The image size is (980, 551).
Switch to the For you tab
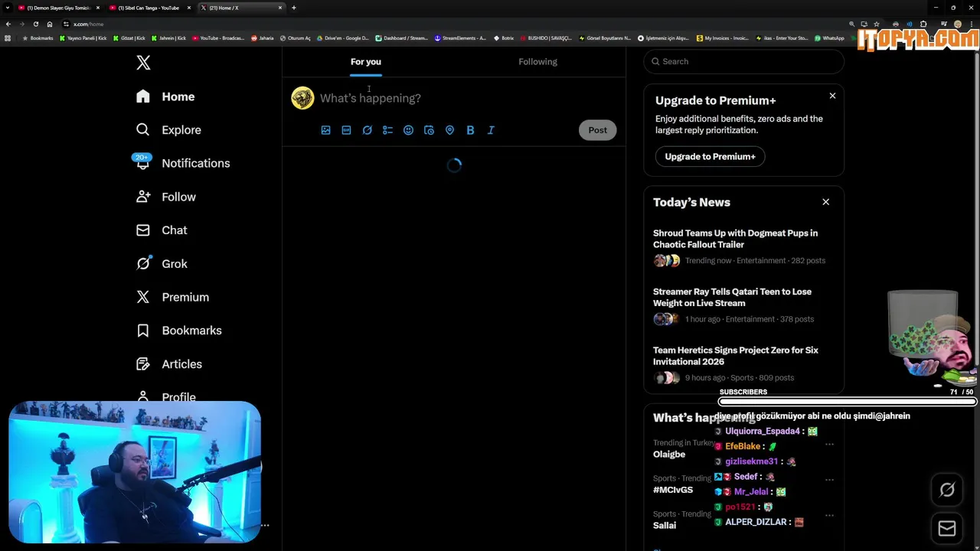(x=366, y=61)
